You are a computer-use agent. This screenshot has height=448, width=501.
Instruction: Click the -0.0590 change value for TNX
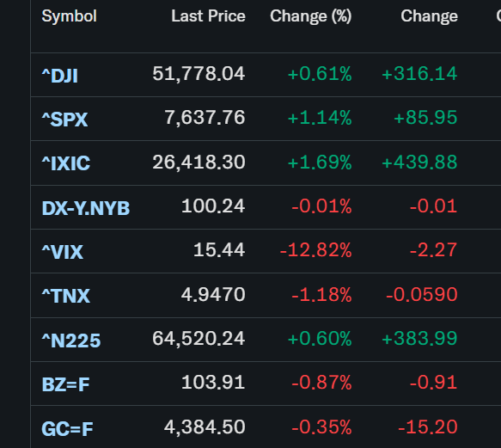coord(422,294)
